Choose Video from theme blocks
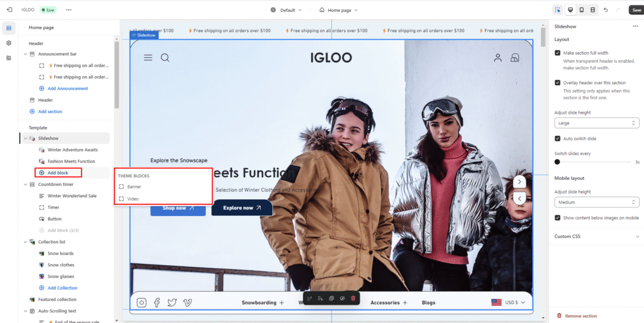The image size is (644, 323). pos(133,199)
